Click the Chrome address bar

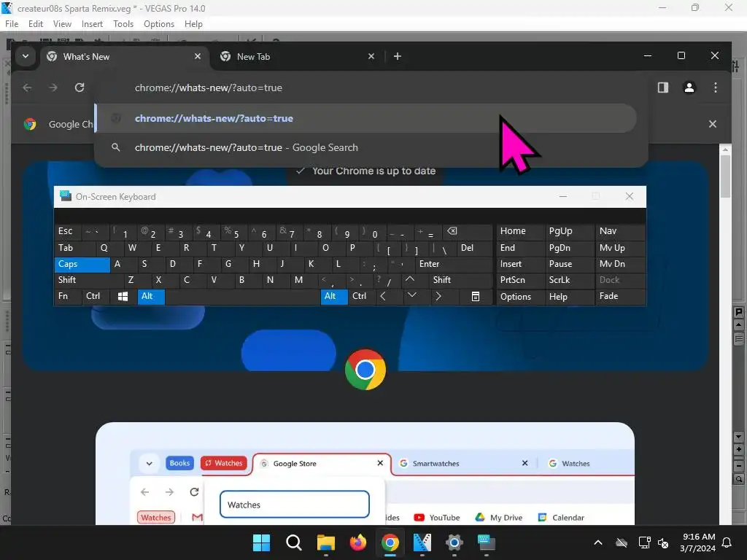click(371, 87)
